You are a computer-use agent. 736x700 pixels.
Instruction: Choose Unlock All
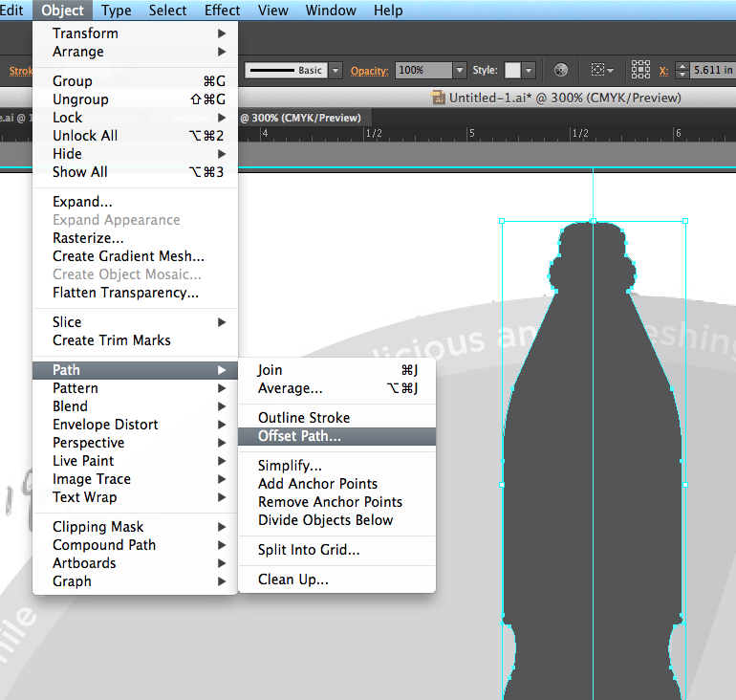(135, 135)
